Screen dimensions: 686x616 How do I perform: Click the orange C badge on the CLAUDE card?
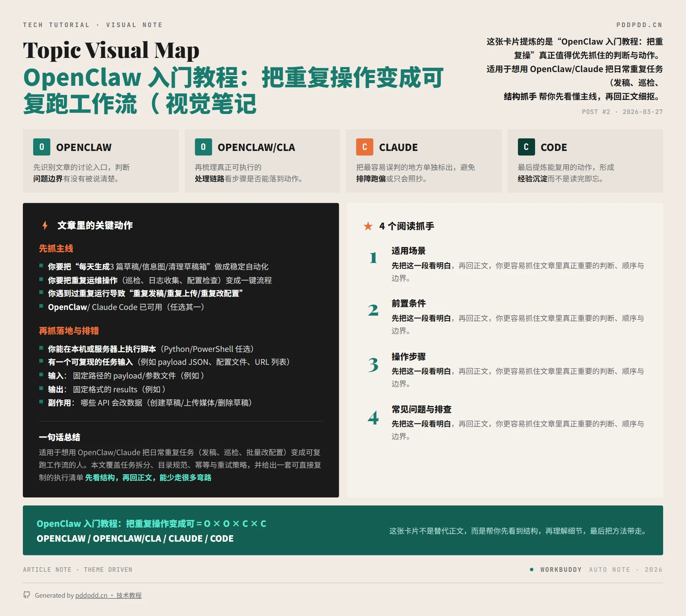(x=365, y=148)
